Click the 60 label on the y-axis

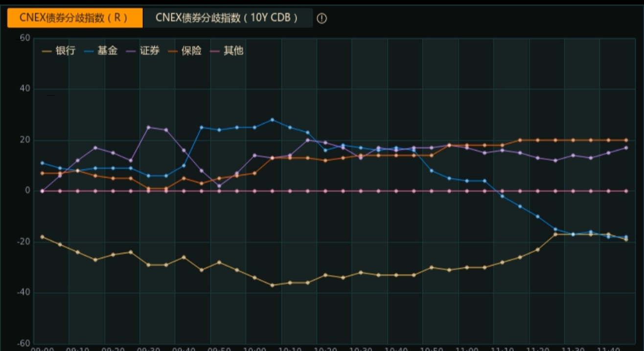point(25,38)
